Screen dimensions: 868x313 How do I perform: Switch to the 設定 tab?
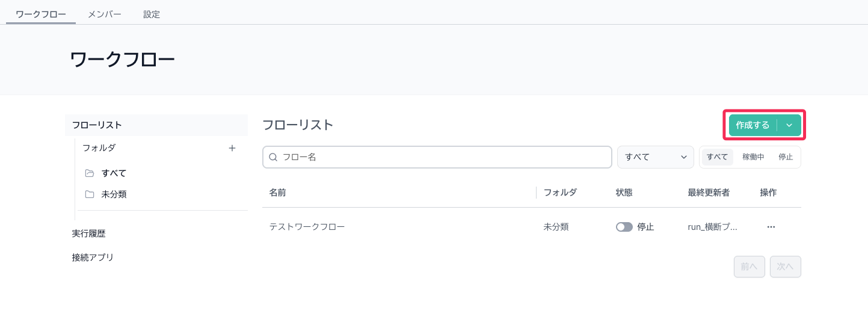point(152,14)
